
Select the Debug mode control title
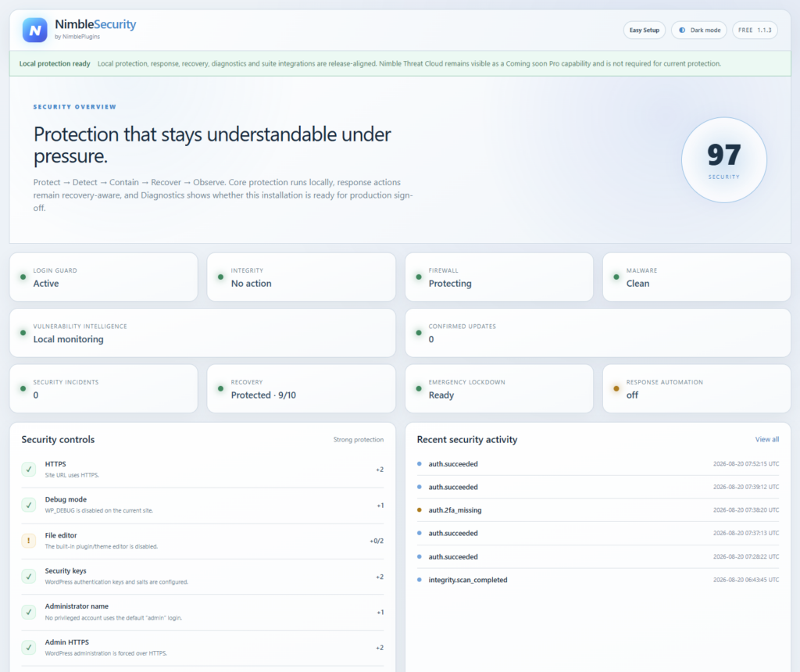pyautogui.click(x=66, y=499)
